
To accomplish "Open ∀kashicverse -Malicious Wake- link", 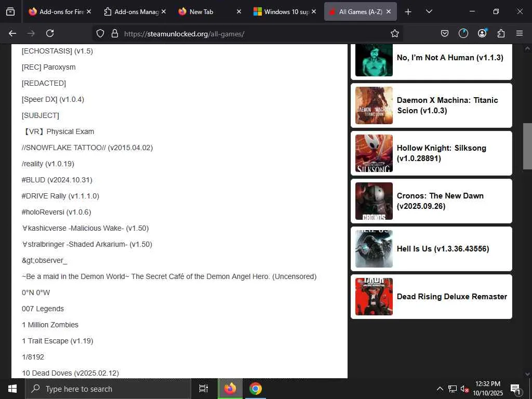I will (x=85, y=229).
